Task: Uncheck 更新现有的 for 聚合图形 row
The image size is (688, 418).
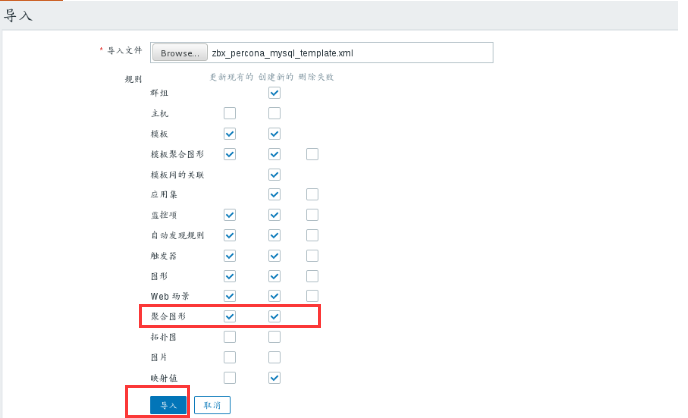Action: coord(229,316)
